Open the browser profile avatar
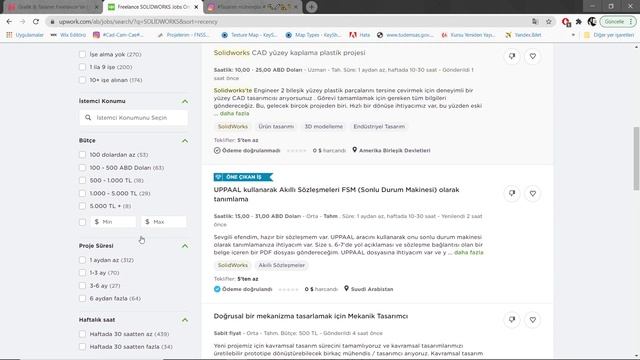The height and width of the screenshot is (360, 640). click(x=592, y=22)
